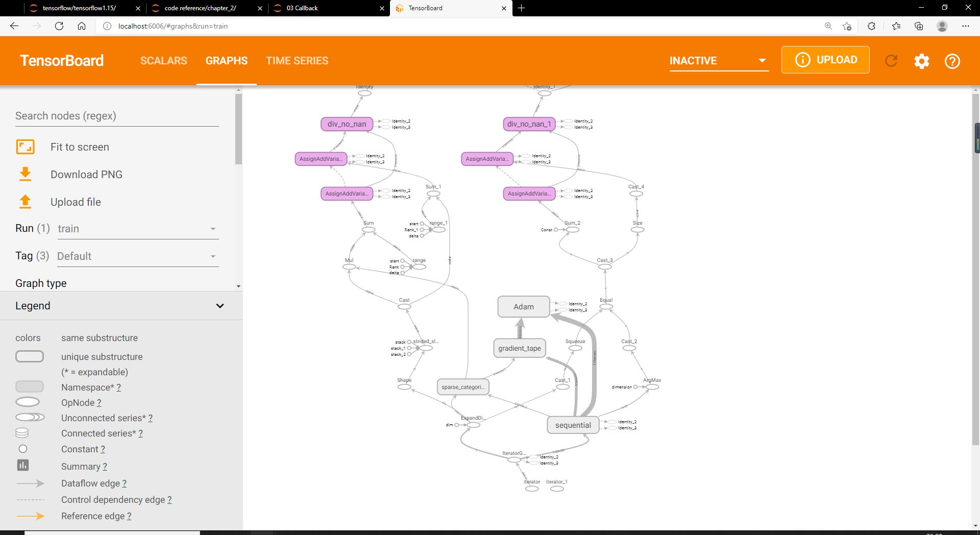This screenshot has width=980, height=535.
Task: Open Unconnected series help link
Action: 150,418
